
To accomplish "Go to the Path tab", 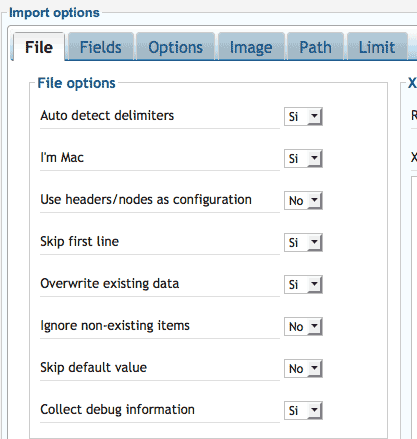I will click(x=315, y=47).
